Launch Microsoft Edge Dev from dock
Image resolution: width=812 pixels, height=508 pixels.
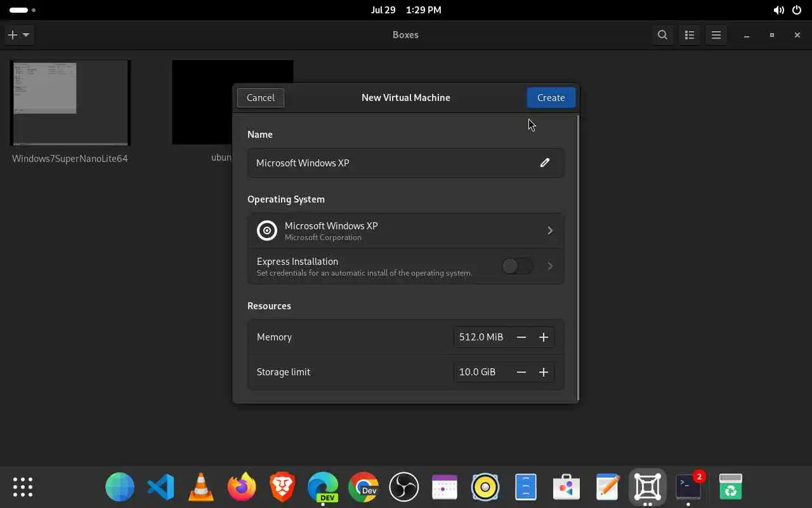click(323, 487)
